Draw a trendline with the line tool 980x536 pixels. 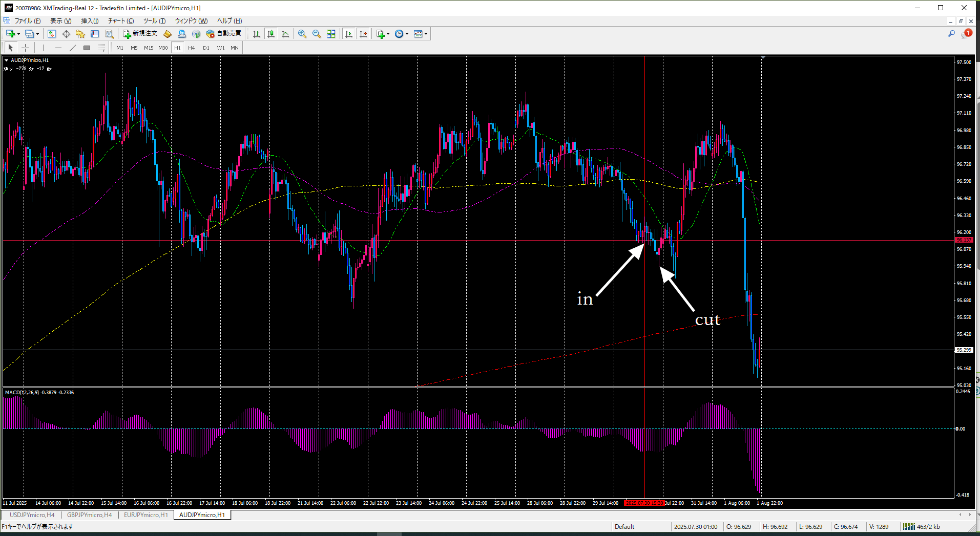(72, 48)
